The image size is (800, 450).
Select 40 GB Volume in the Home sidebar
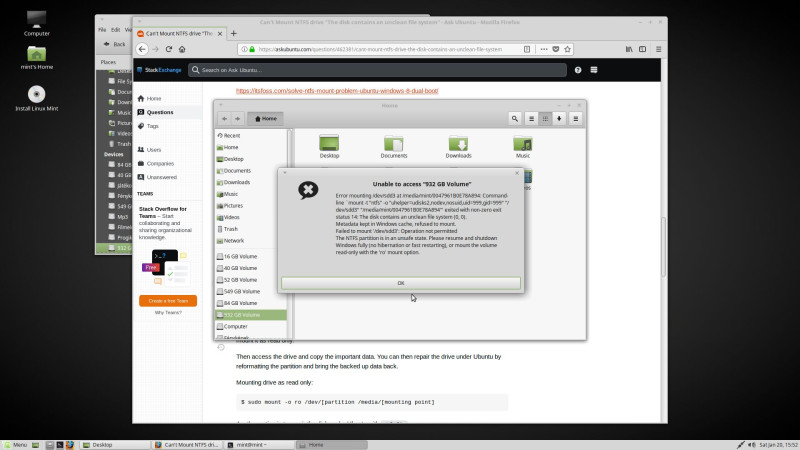pos(251,268)
